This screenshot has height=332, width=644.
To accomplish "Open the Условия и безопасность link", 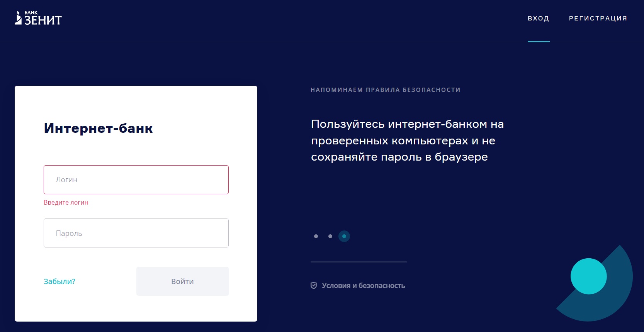I will 363,286.
